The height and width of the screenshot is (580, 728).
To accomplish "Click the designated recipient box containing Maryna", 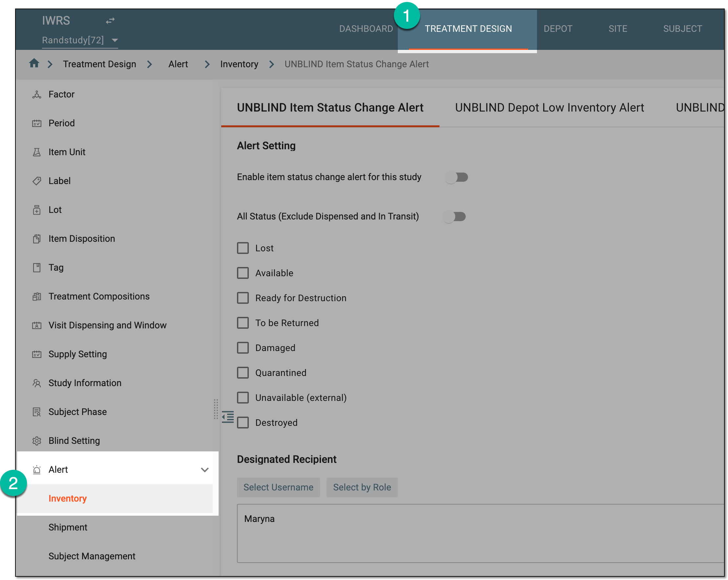I will pos(481,533).
